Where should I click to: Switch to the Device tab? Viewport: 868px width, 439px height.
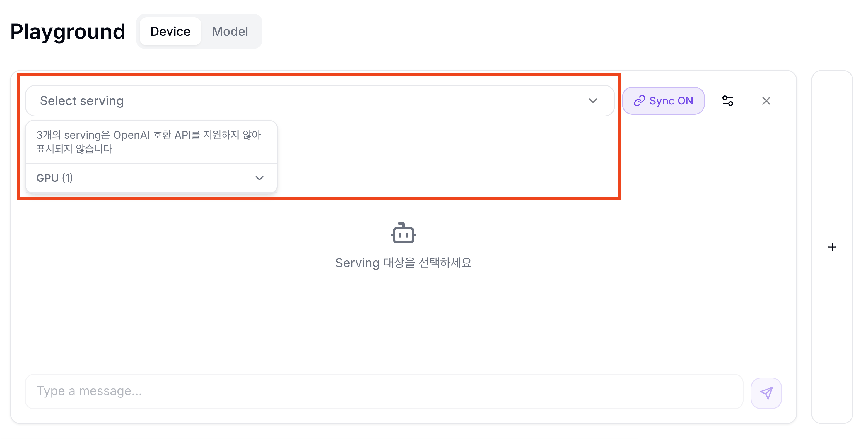click(x=170, y=31)
